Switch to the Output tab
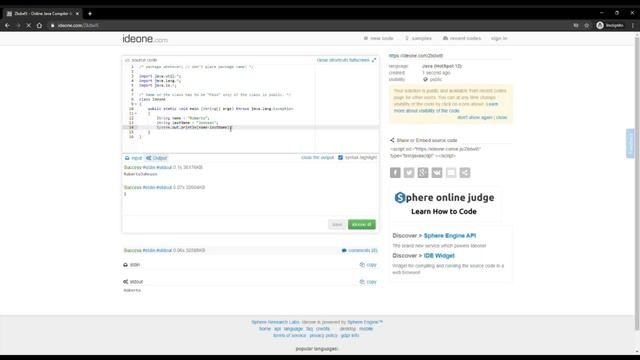 (157, 158)
